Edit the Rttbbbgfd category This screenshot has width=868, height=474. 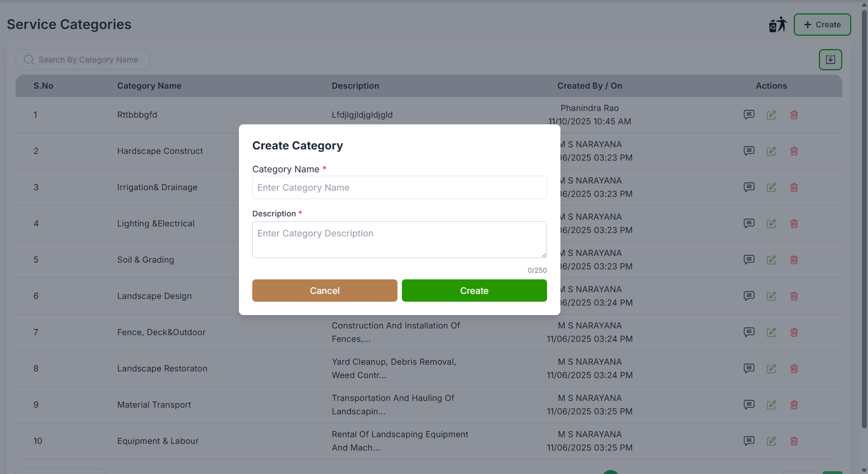point(771,115)
